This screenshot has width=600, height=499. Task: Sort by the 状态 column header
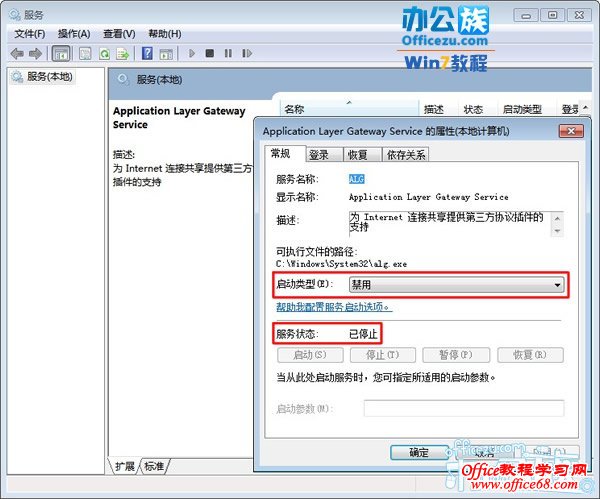click(478, 109)
